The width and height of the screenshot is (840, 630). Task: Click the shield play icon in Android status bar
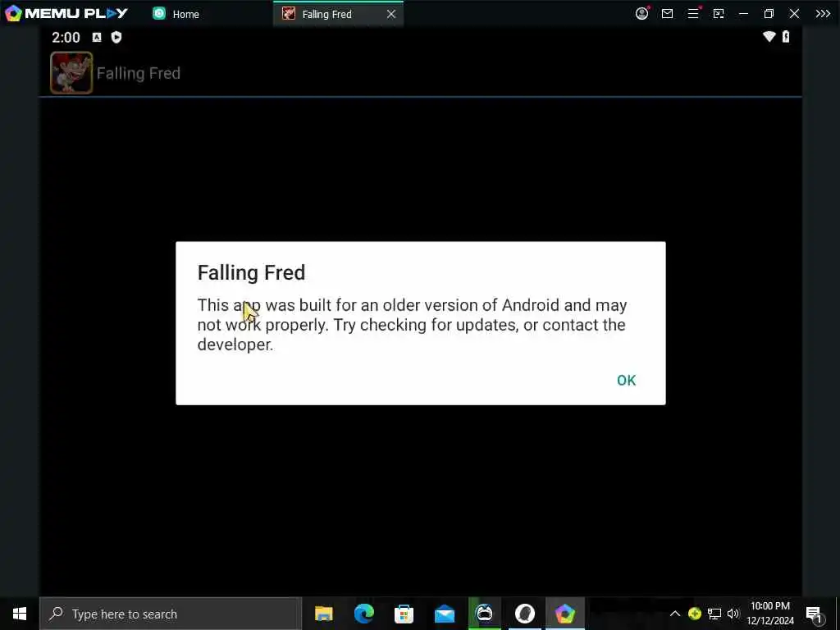click(x=116, y=37)
